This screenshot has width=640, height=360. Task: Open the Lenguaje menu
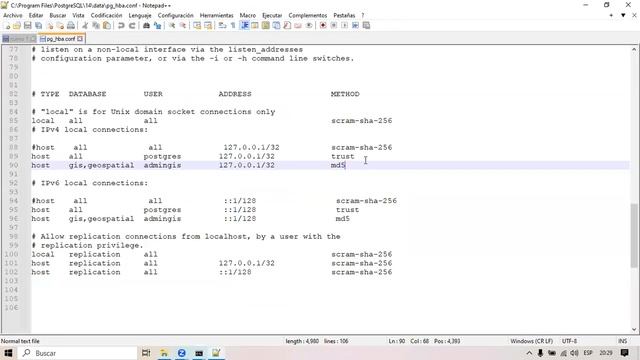pos(140,16)
